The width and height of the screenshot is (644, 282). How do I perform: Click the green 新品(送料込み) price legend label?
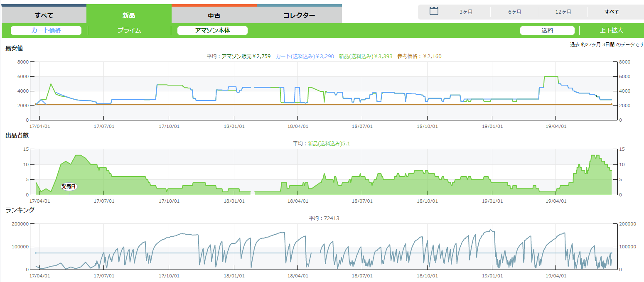tap(365, 56)
